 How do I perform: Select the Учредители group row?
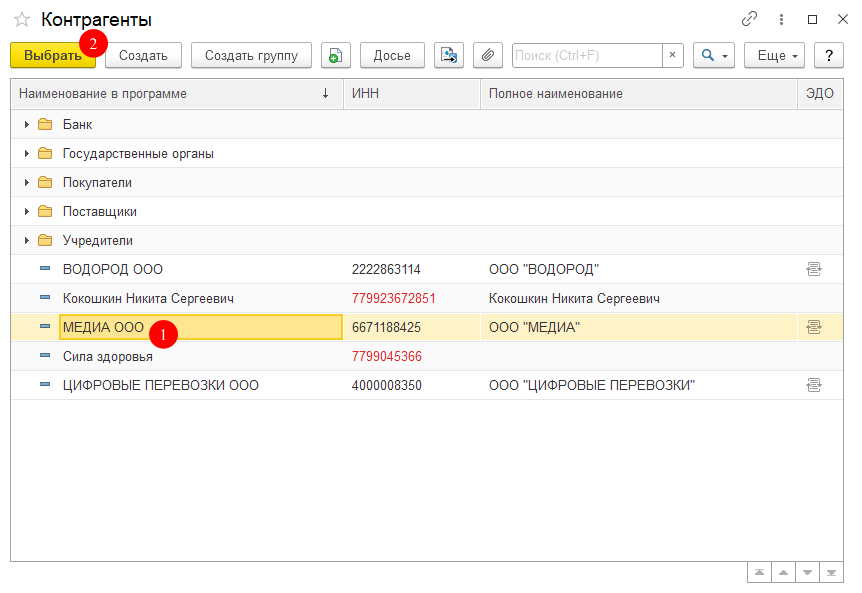[427, 241]
